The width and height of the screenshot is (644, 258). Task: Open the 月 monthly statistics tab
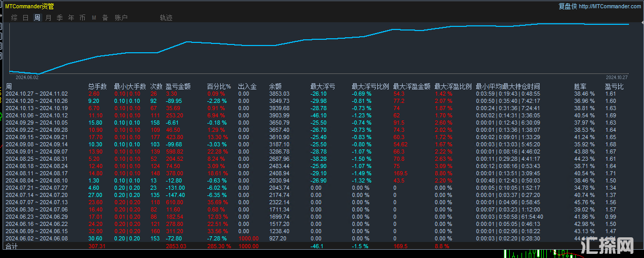[x=48, y=18]
